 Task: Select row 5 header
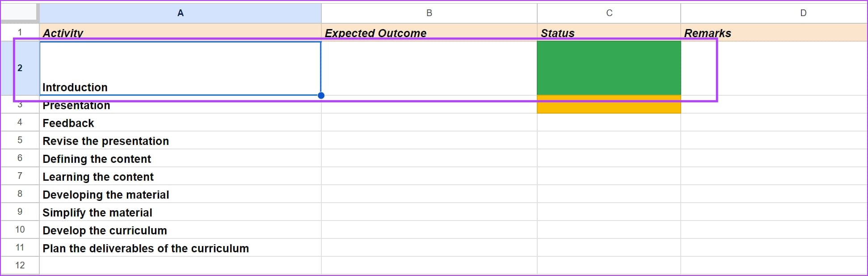pos(20,140)
